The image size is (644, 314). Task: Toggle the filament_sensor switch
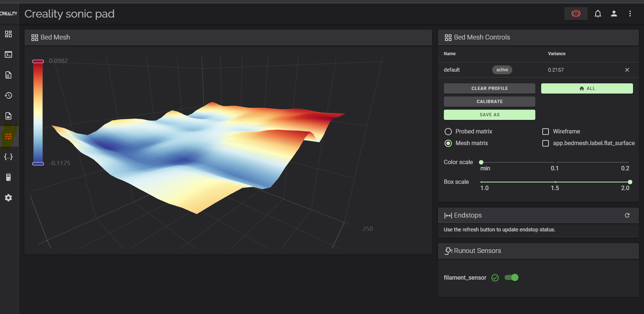point(512,277)
